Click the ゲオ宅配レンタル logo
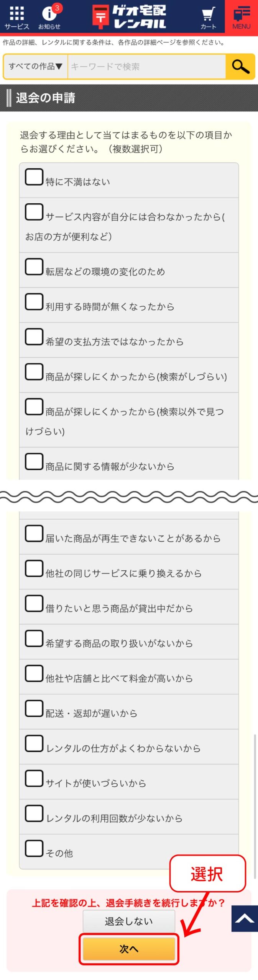This screenshot has width=258, height=980. (x=129, y=17)
